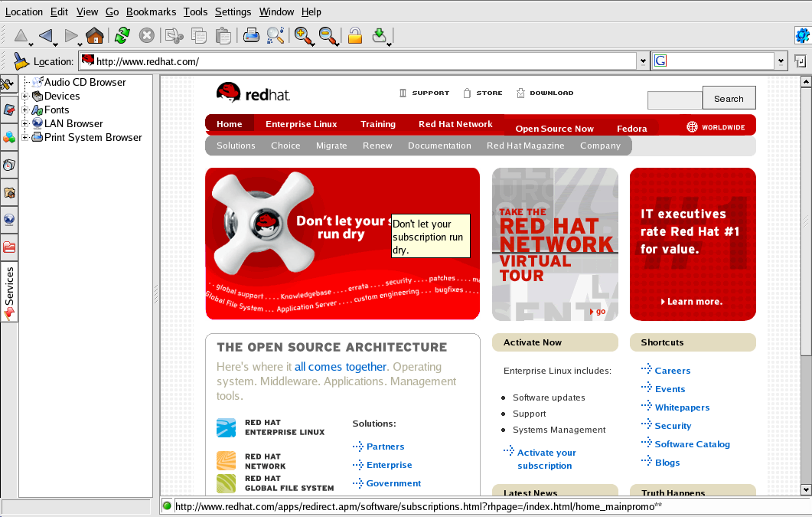Follow the Careers shortcut link

click(x=672, y=371)
